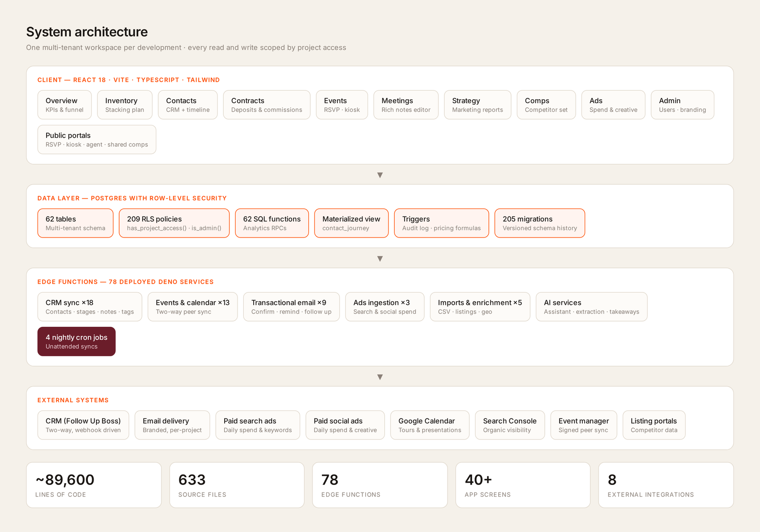Select the Events & calendar ×13 card
Viewport: 760px width, 532px height.
click(x=193, y=307)
